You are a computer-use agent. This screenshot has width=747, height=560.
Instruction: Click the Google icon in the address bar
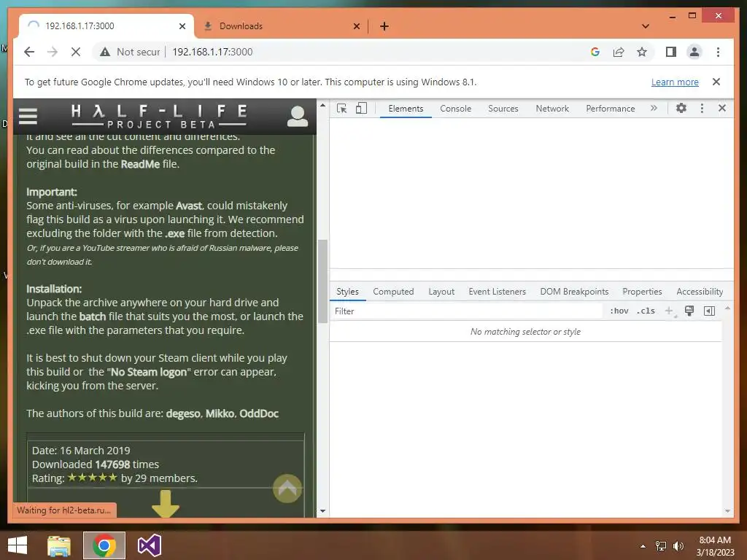click(595, 52)
